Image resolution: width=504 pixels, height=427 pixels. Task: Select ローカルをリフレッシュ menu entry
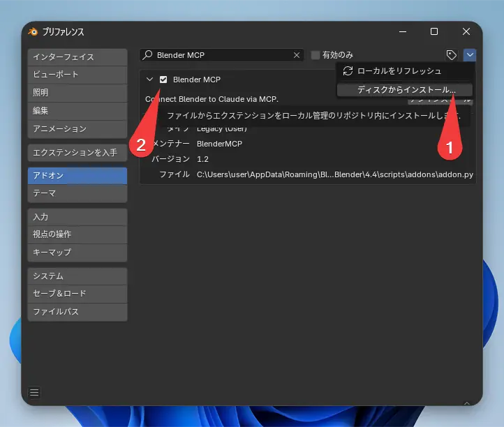click(405, 71)
